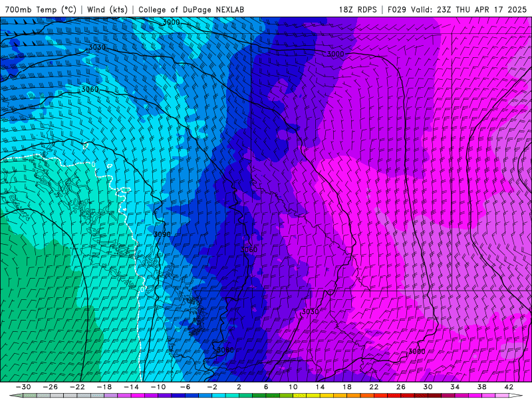Click the 38 colorbar tick label
Screen dimensions: 532x399
(481, 387)
